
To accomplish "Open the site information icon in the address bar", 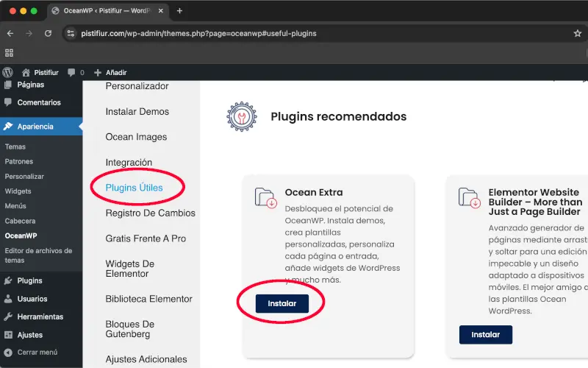I will click(71, 33).
